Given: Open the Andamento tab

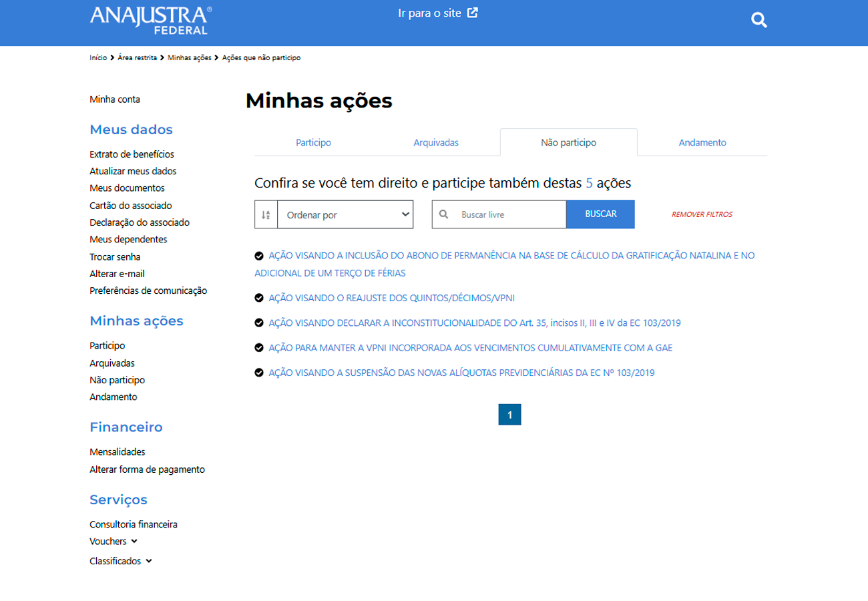Looking at the screenshot, I should (702, 142).
